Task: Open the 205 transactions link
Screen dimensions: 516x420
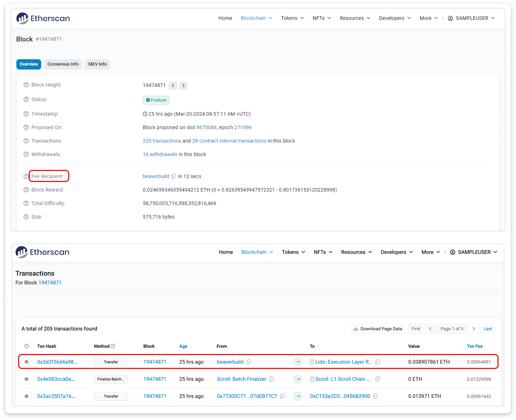Action: pos(162,141)
